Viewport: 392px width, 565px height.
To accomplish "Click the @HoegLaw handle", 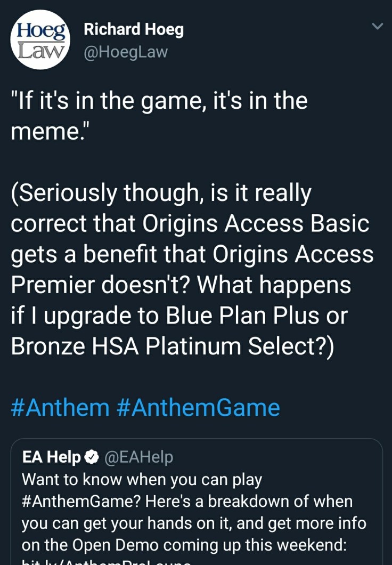I will (x=126, y=52).
